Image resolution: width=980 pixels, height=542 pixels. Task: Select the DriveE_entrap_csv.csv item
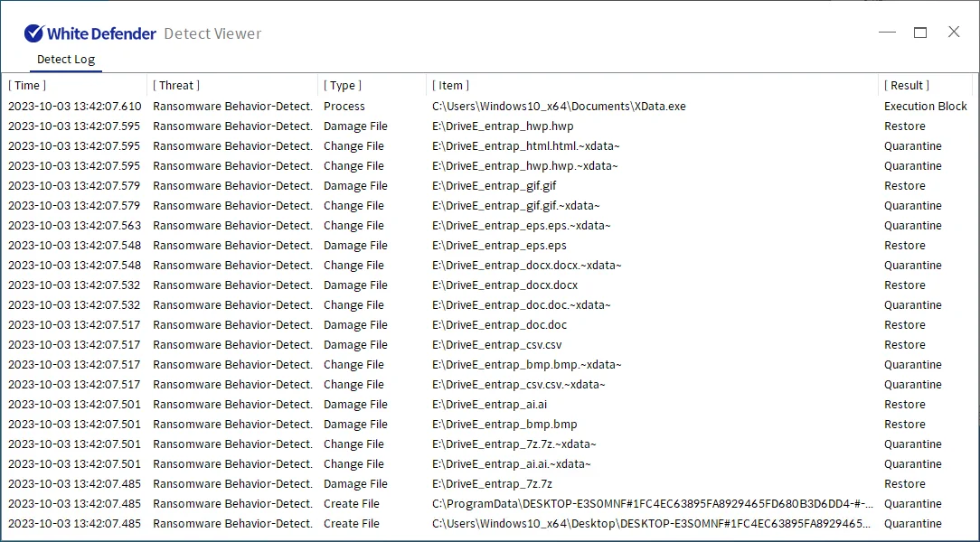tap(497, 345)
